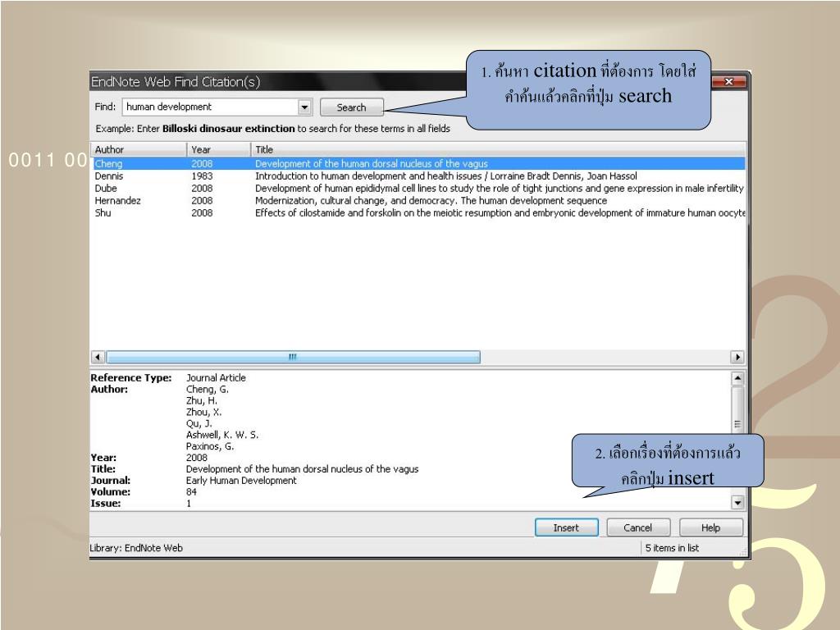Screen dimensions: 840x630
Task: Select the Cheng 2008 citation row
Action: coord(418,163)
